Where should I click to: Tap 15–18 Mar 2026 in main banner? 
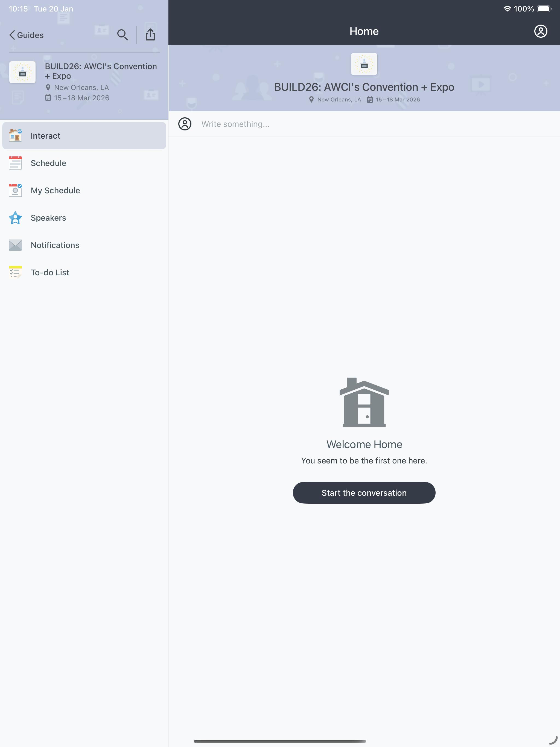click(x=398, y=100)
